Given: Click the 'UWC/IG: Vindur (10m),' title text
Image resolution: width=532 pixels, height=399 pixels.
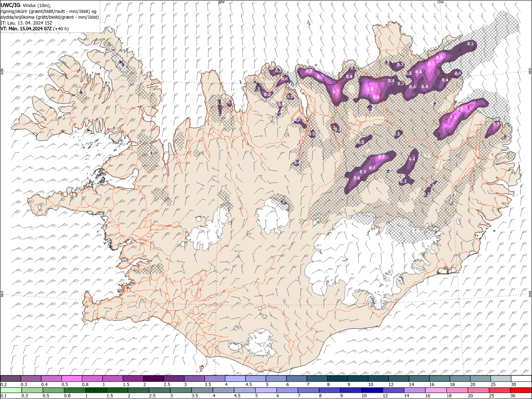Looking at the screenshot, I should [x=26, y=5].
